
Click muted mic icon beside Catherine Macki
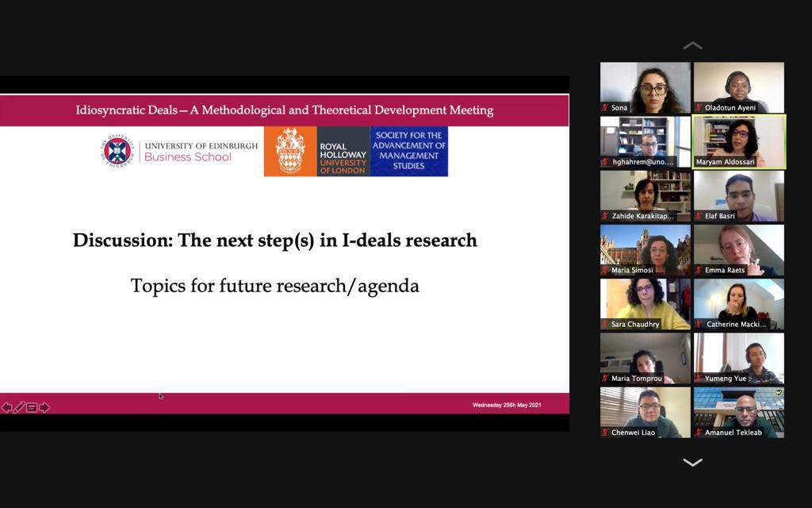[x=699, y=325]
